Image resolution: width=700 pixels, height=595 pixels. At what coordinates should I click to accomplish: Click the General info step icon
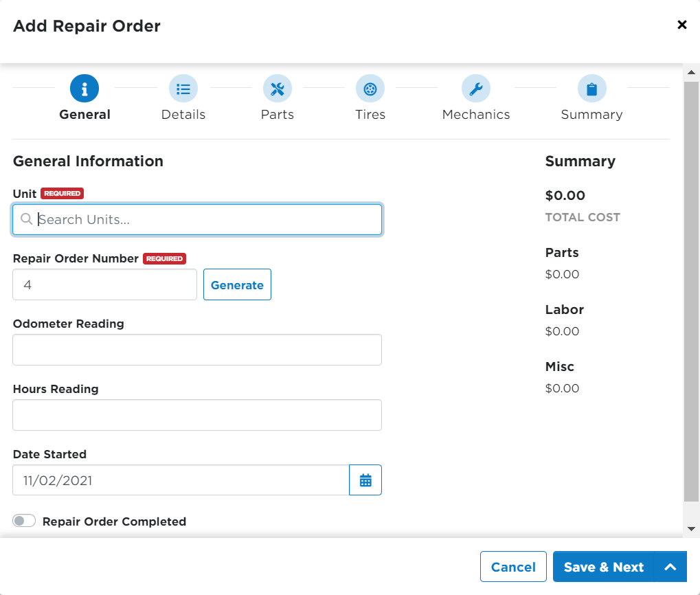click(84, 89)
